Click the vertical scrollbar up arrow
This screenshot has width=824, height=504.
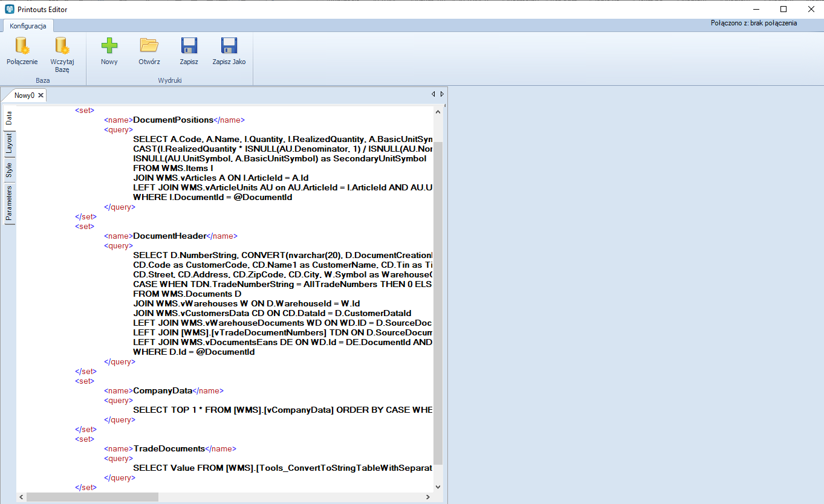(438, 111)
